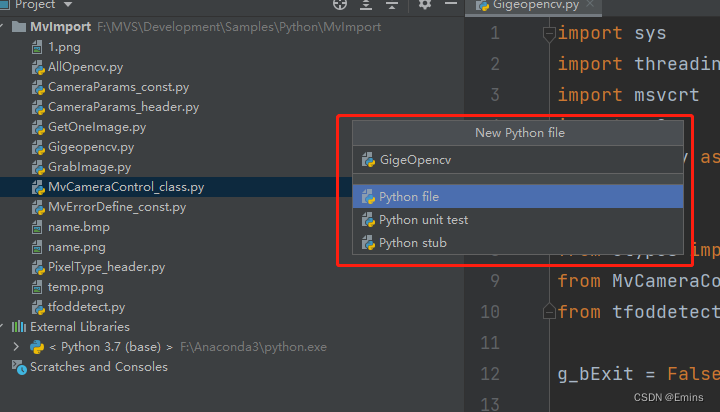Select temp.png file
The image size is (720, 412).
click(76, 287)
